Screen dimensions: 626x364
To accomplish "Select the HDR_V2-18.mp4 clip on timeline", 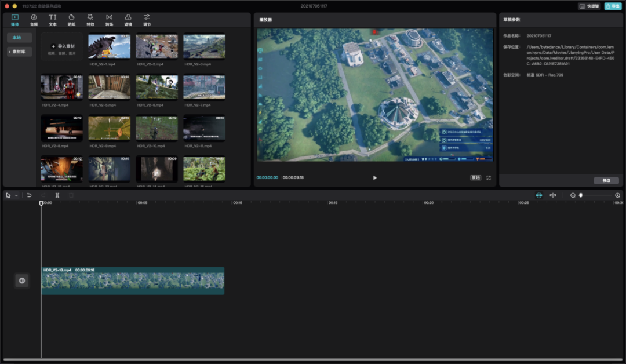I will tap(133, 281).
